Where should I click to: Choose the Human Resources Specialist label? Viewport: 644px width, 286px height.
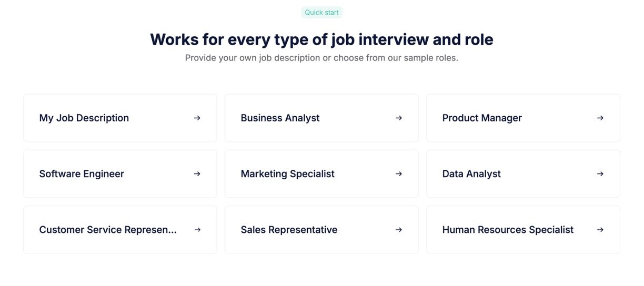coord(508,230)
